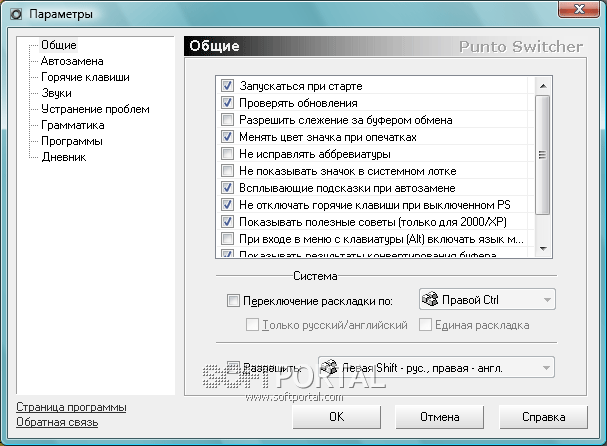
Task: Close the Параметры window
Action: tap(579, 9)
